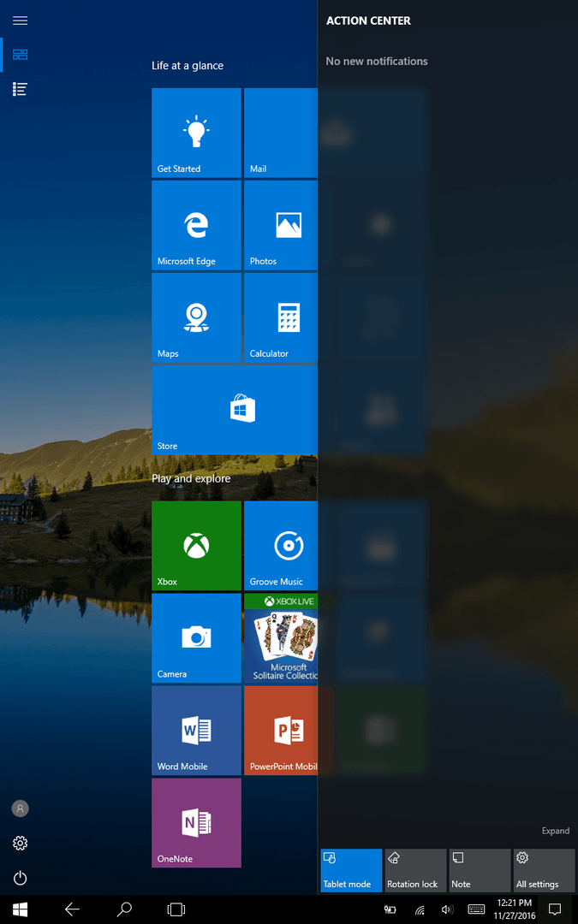
Task: Open the Mail tile
Action: [x=281, y=133]
